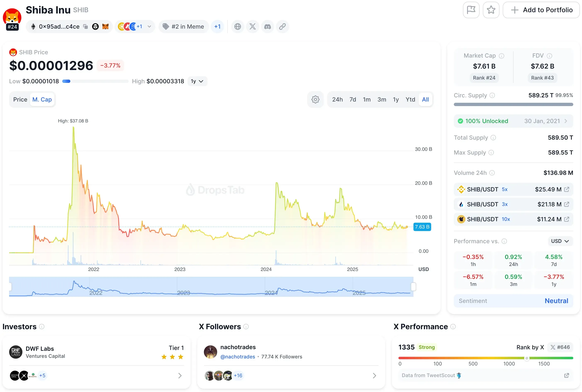Open the project's X (Twitter) profile
The height and width of the screenshot is (392, 582).
coord(252,27)
